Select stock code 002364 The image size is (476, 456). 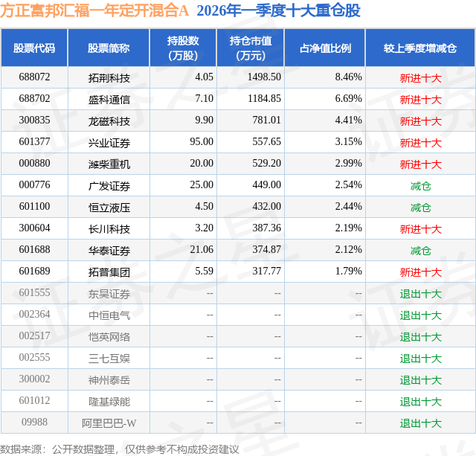point(34,314)
